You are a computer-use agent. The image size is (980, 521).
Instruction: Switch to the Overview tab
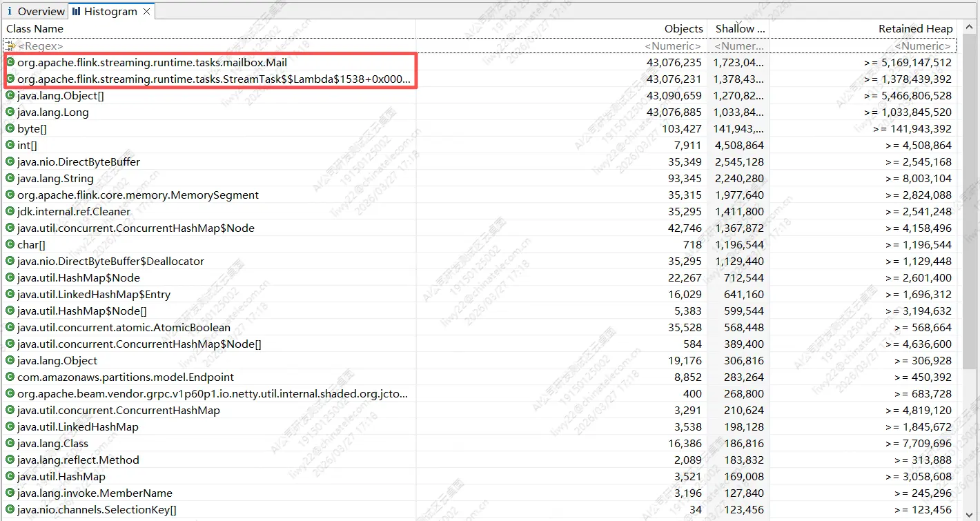point(35,11)
